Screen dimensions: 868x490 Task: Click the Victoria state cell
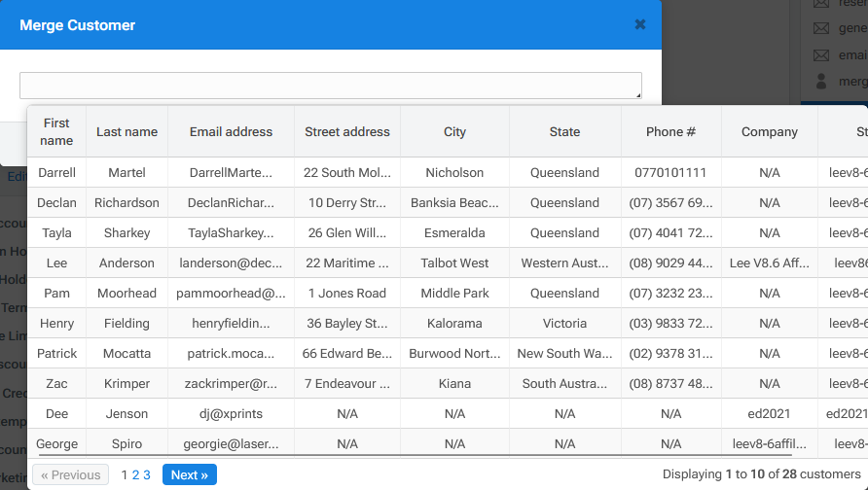click(564, 323)
